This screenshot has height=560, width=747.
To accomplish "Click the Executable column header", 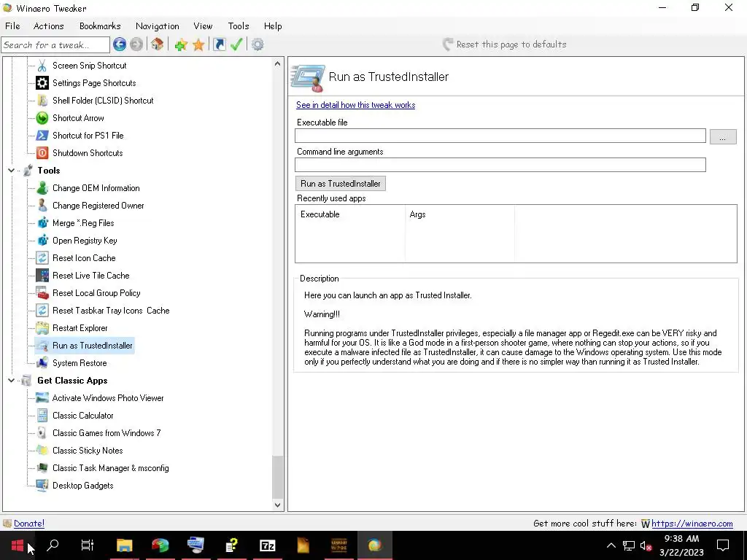I will (x=351, y=214).
